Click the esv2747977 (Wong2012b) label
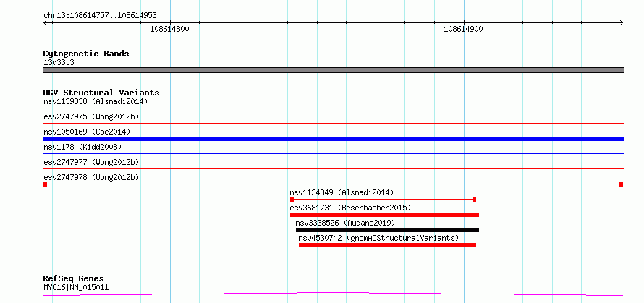Image resolution: width=644 pixels, height=303 pixels. point(91,162)
